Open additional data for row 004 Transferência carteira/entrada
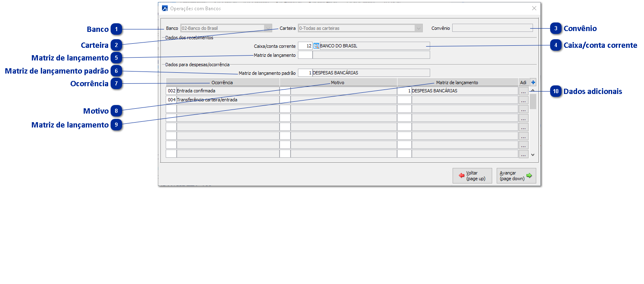Image resolution: width=644 pixels, height=284 pixels. click(523, 100)
